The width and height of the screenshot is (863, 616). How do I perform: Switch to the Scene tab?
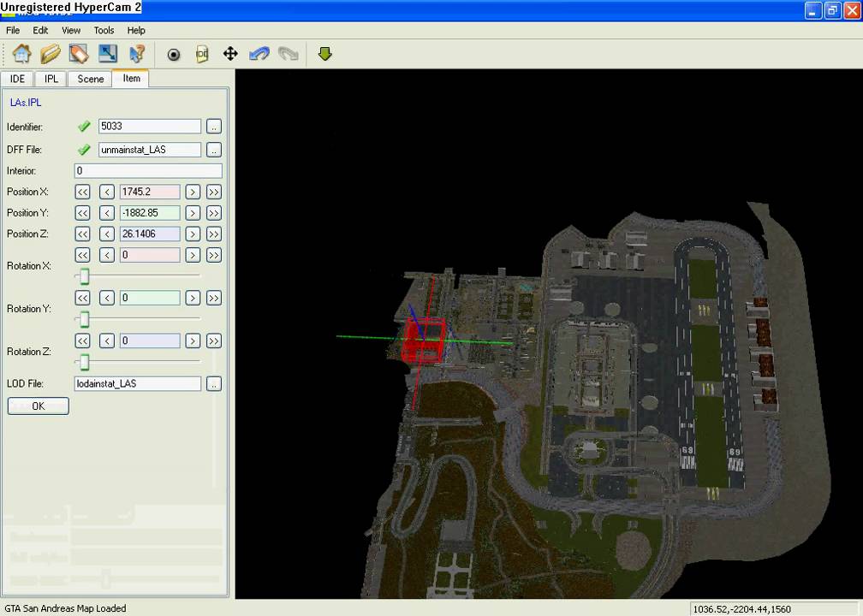tap(90, 79)
